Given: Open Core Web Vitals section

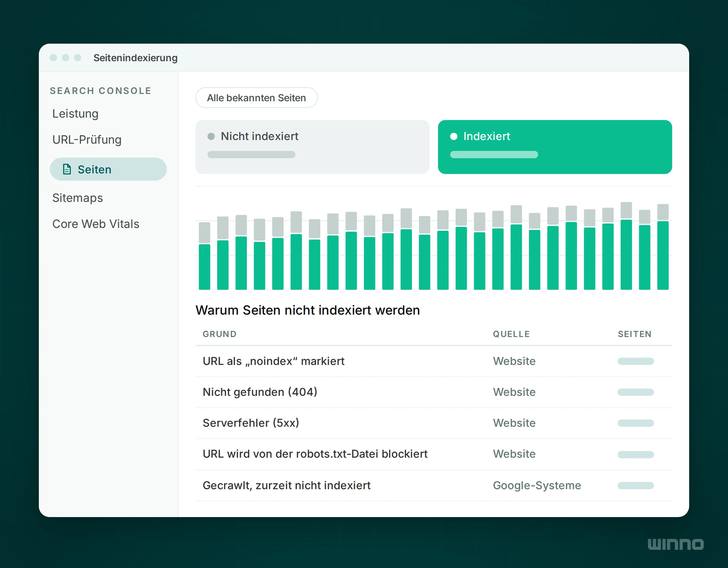Looking at the screenshot, I should coord(96,224).
